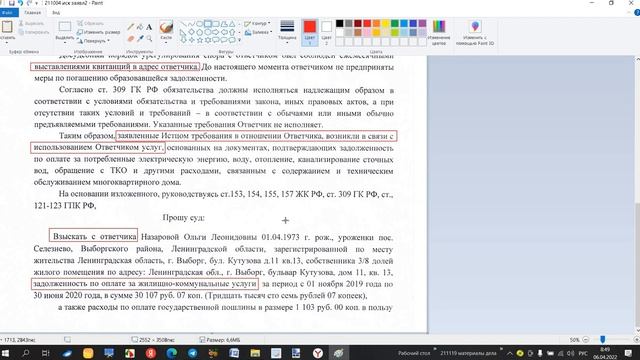640x360 pixels.
Task: Activate Color 1 (Цвет 1) red box
Action: 309,32
